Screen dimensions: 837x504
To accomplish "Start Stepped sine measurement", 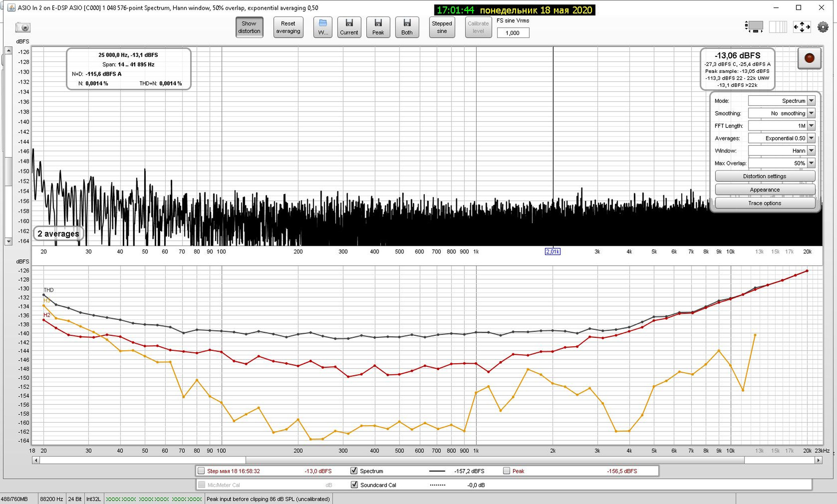I will [442, 27].
